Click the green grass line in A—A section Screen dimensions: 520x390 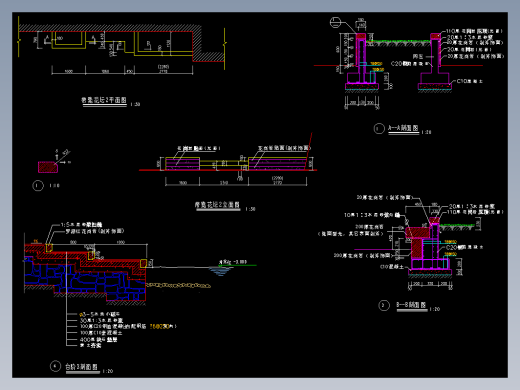(x=398, y=42)
